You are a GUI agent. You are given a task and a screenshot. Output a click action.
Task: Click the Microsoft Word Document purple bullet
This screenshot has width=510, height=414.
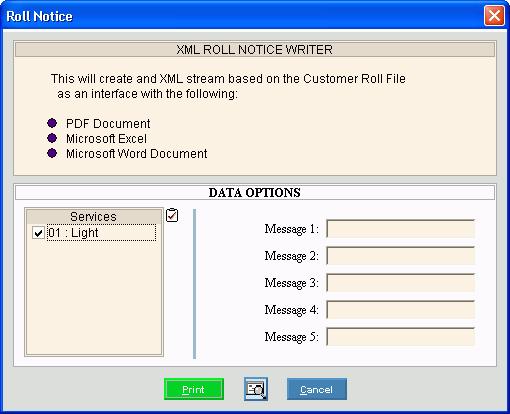(x=52, y=153)
